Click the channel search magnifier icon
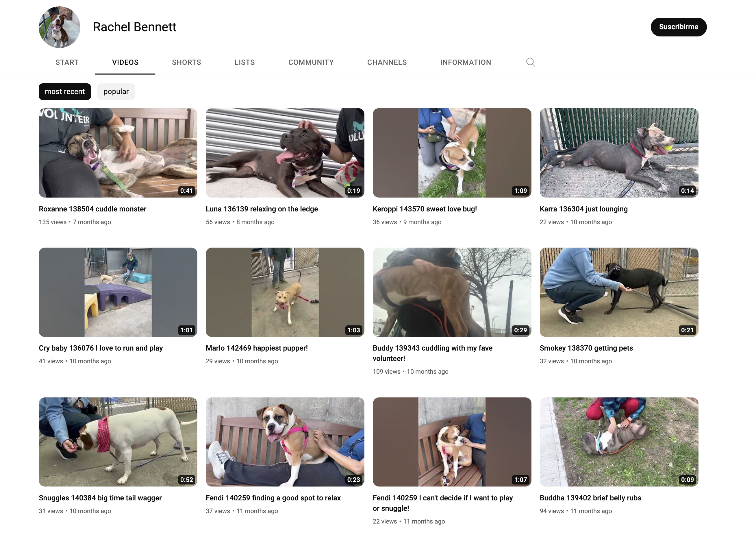This screenshot has width=756, height=538. pyautogui.click(x=531, y=62)
